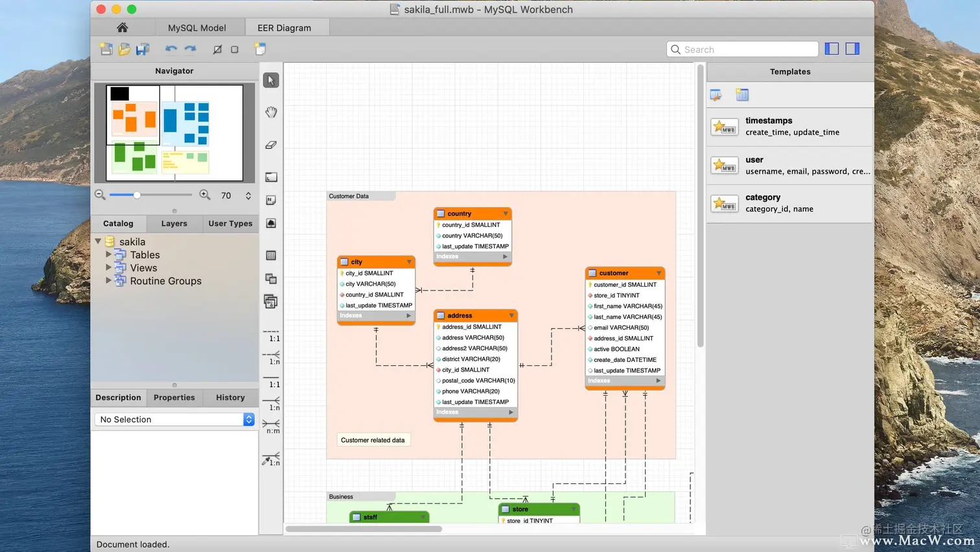Select non-identifying 1:1 relationship tool
980x552 pixels.
coord(272,335)
